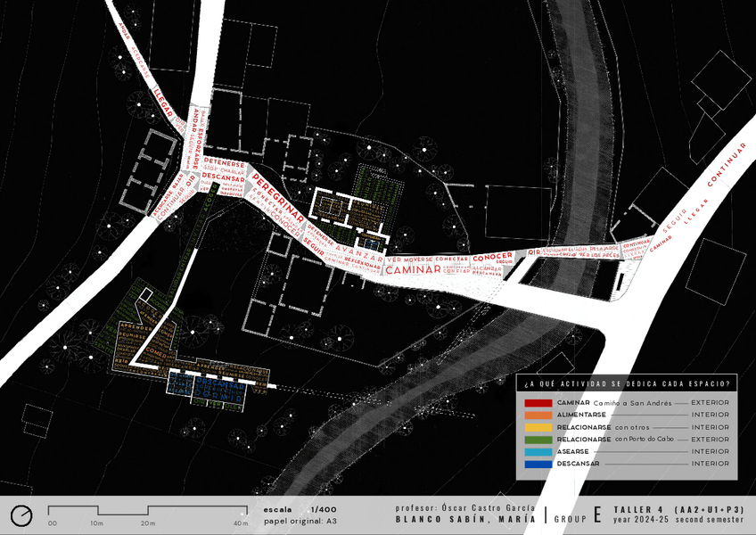
Task: Select the yellow RELACIONARSE con otros swatch
Action: pyautogui.click(x=538, y=427)
